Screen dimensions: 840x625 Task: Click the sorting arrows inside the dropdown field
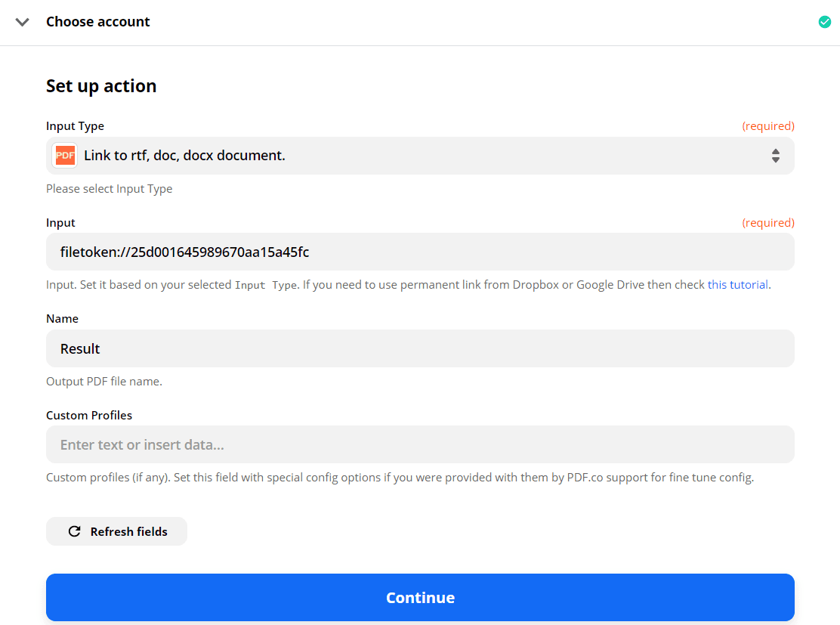tap(776, 155)
